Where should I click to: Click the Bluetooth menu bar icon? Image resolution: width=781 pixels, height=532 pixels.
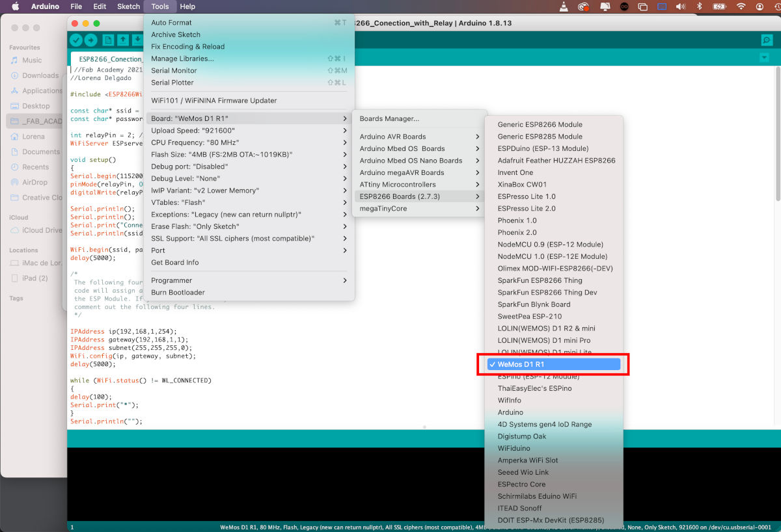click(700, 7)
